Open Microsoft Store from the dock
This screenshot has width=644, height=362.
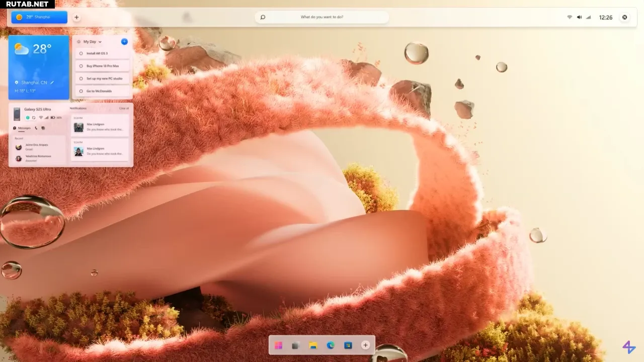(348, 345)
